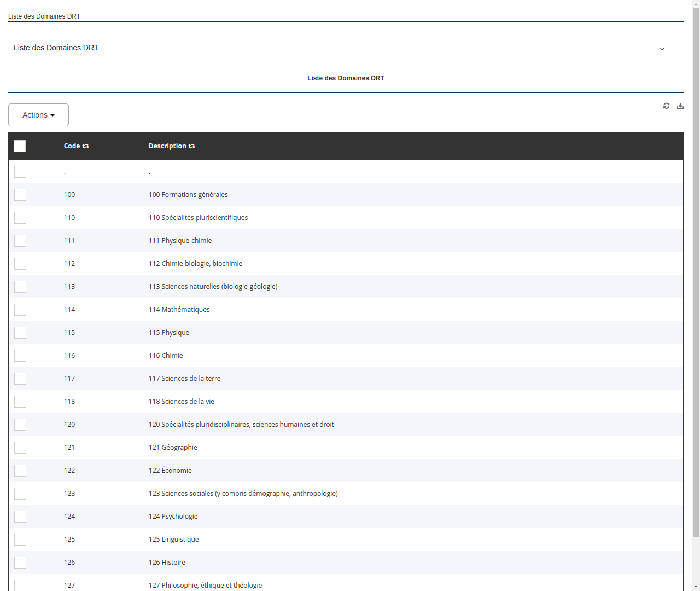Sort the Code column using its sort icon
This screenshot has height=591, width=700.
point(86,146)
